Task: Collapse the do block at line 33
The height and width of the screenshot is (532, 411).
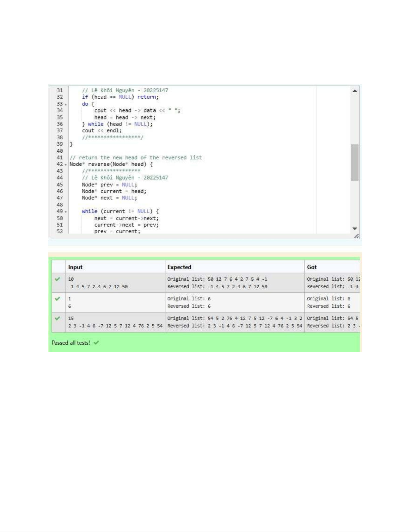Action: [x=66, y=104]
